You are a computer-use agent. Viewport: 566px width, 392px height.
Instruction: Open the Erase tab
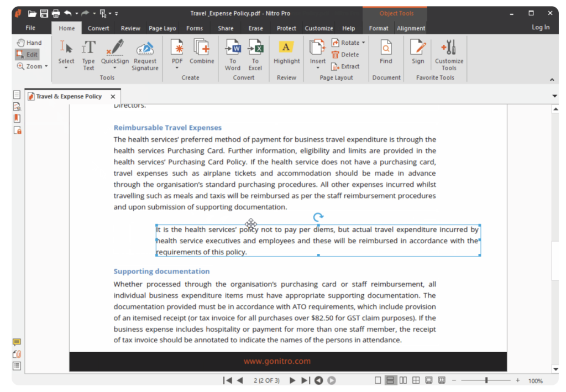click(255, 28)
